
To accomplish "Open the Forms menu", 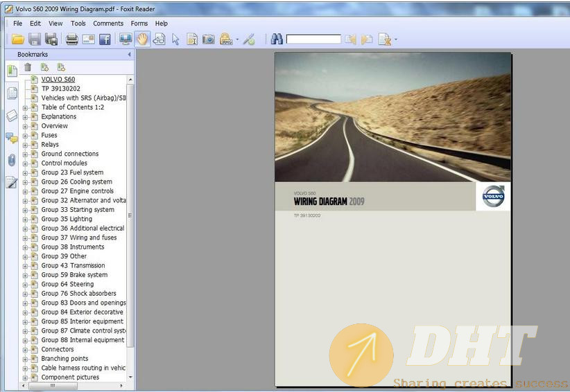I will tap(139, 24).
